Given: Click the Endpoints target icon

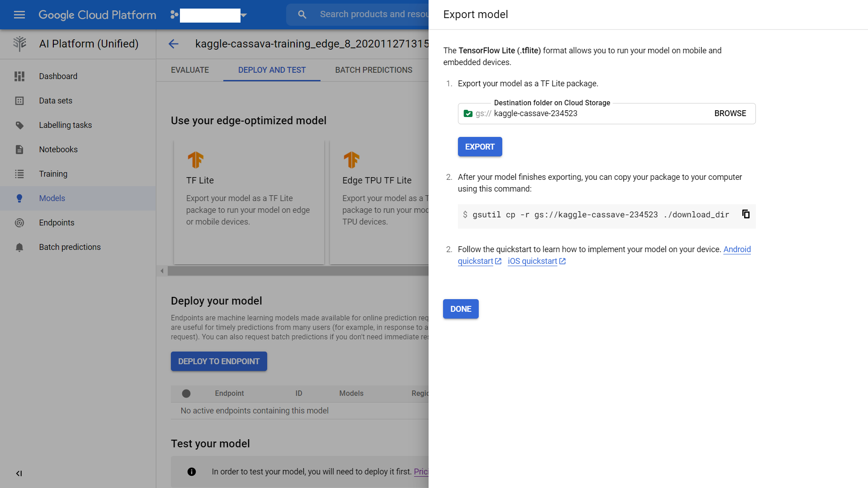Looking at the screenshot, I should [x=19, y=223].
